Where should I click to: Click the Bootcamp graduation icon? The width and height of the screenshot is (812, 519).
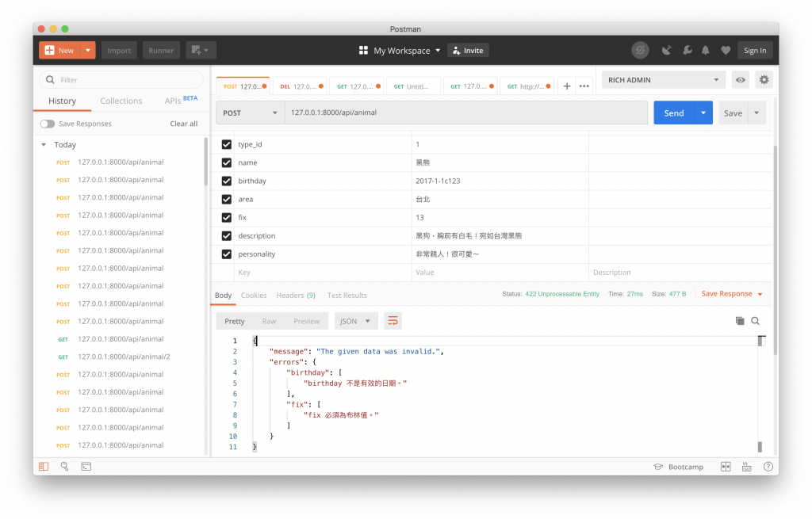[x=658, y=467]
